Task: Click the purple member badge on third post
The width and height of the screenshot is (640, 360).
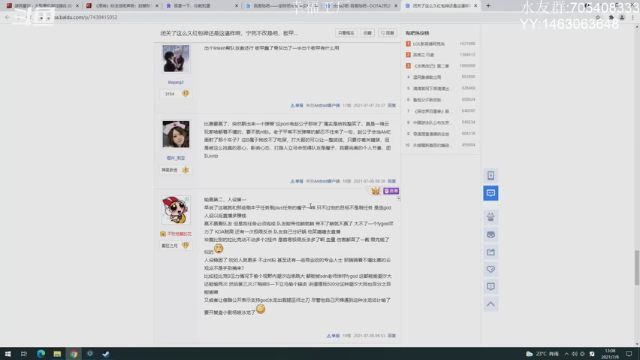Action: coord(391,191)
